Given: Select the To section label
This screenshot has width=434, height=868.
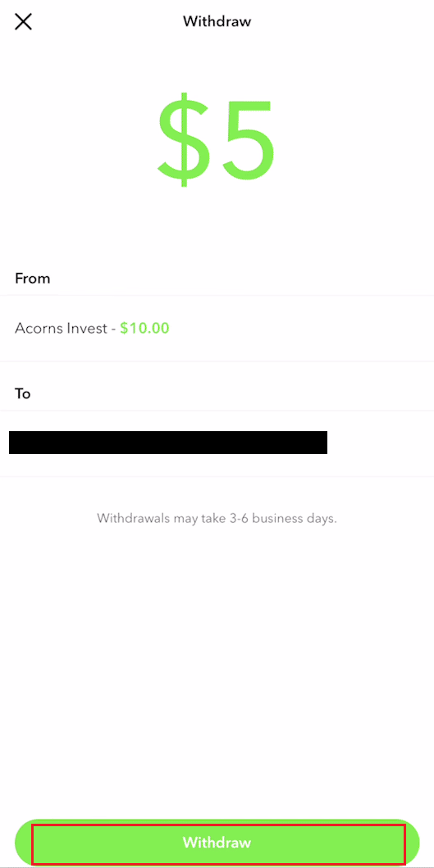Looking at the screenshot, I should (23, 394).
